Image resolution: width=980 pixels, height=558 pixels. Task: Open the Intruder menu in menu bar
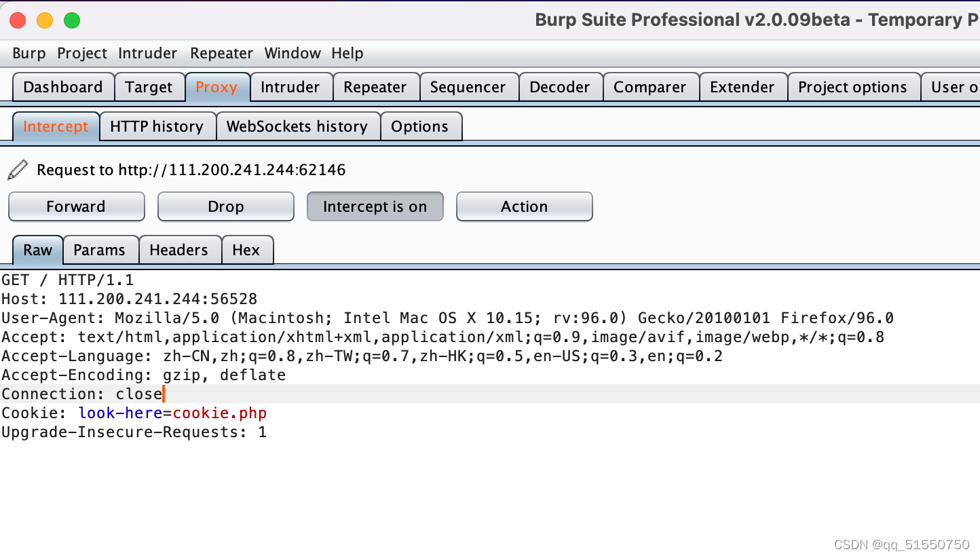point(147,53)
